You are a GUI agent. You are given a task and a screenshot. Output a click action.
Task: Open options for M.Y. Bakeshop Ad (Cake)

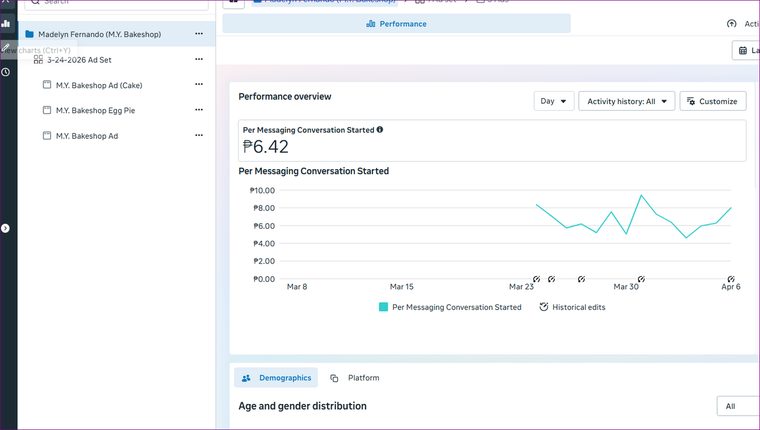199,84
